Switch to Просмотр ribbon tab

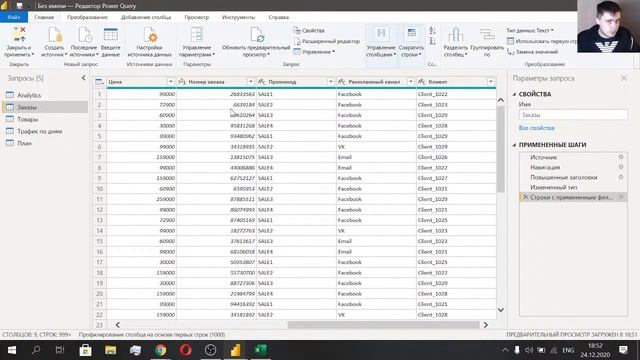(x=197, y=17)
